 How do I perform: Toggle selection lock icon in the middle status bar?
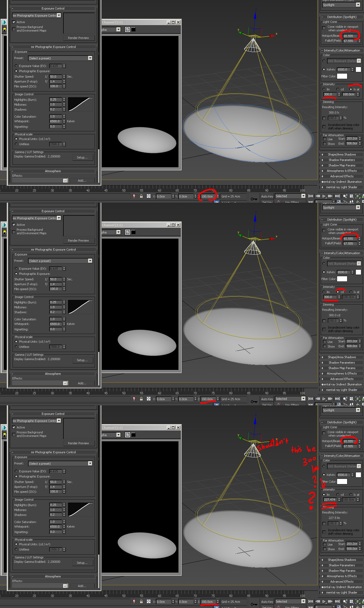[x=141, y=399]
